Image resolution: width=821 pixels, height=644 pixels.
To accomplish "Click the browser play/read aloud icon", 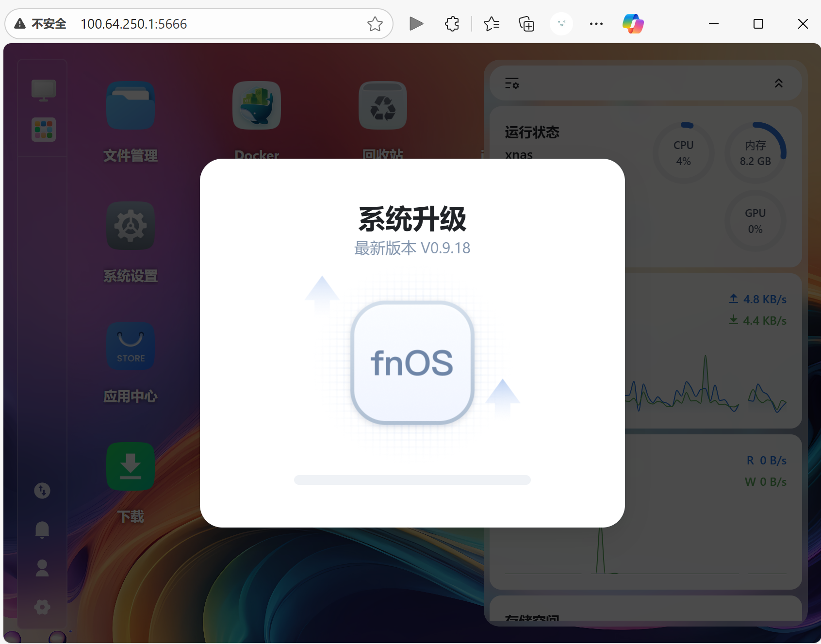I will coord(416,24).
